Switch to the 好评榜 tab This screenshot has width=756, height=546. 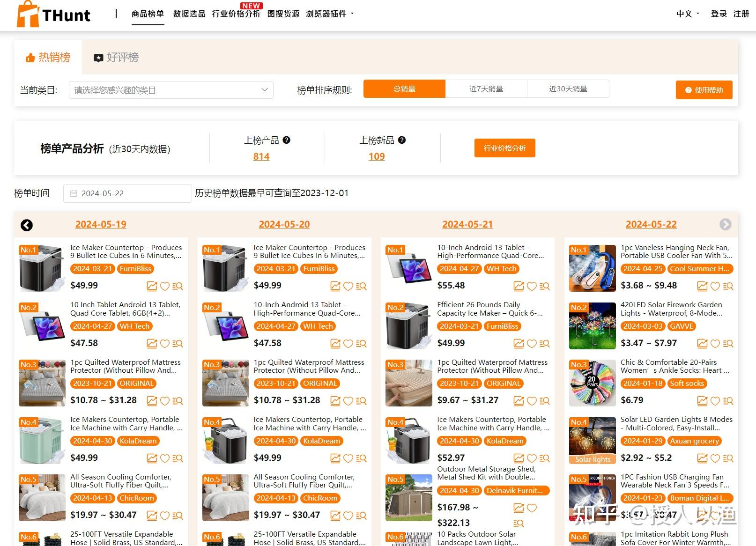click(116, 58)
